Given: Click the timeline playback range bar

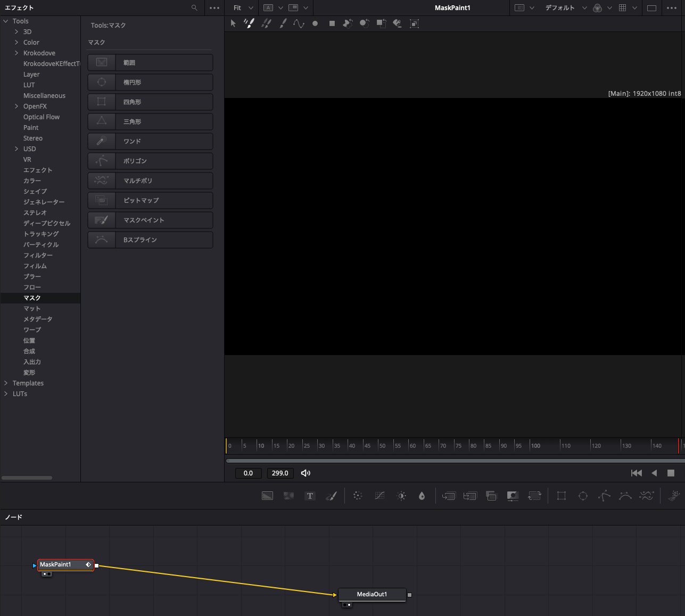Looking at the screenshot, I should [x=455, y=461].
